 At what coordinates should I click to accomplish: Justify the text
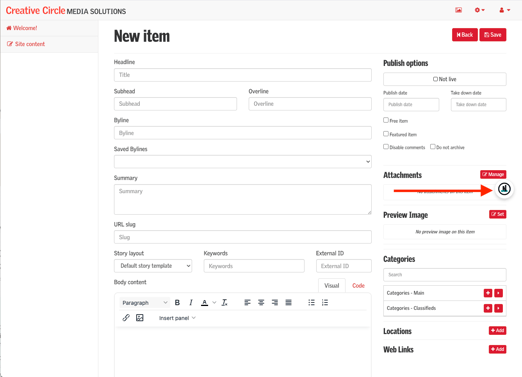[x=288, y=303]
